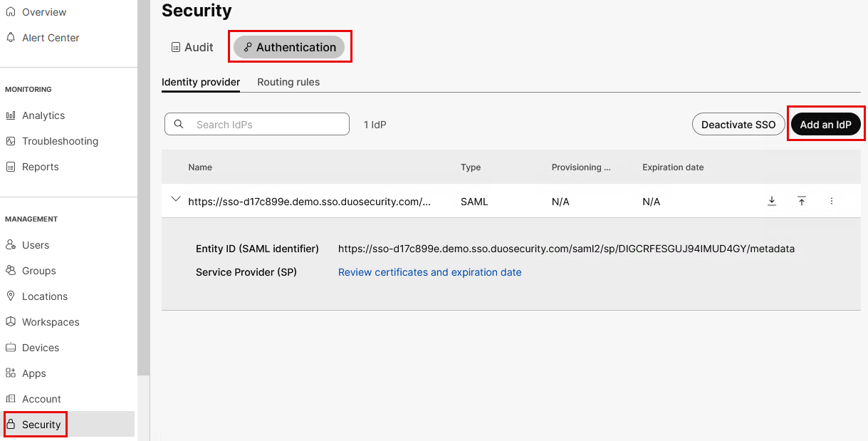Go to Users in the sidebar
868x441 pixels.
36,245
